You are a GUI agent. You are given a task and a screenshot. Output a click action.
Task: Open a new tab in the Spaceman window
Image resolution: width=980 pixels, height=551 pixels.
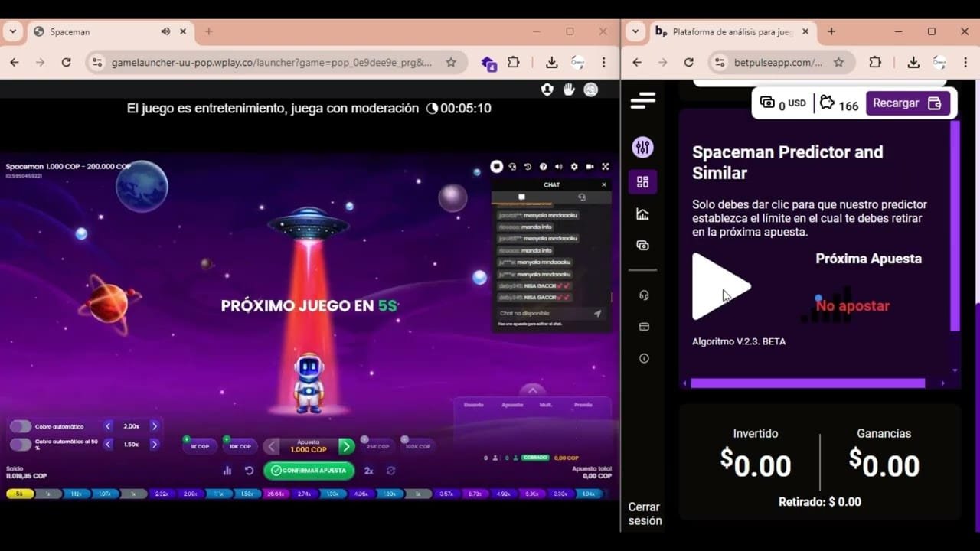coord(208,31)
